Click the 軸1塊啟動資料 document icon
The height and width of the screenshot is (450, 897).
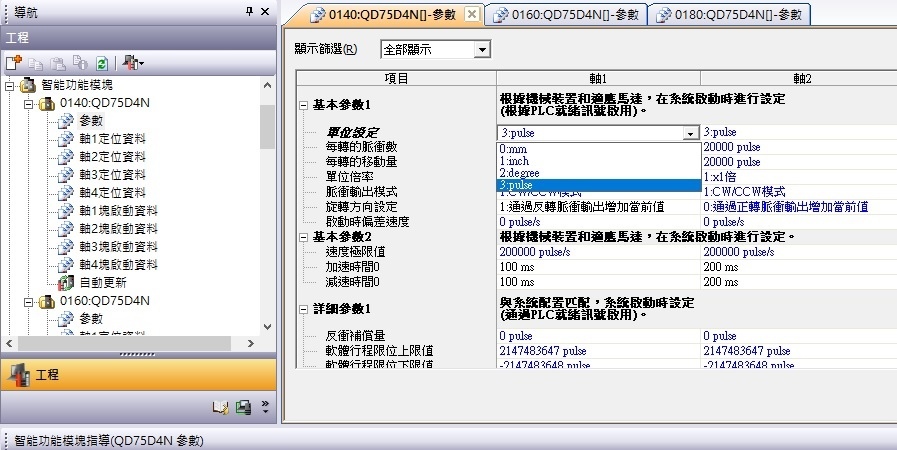pyautogui.click(x=66, y=211)
